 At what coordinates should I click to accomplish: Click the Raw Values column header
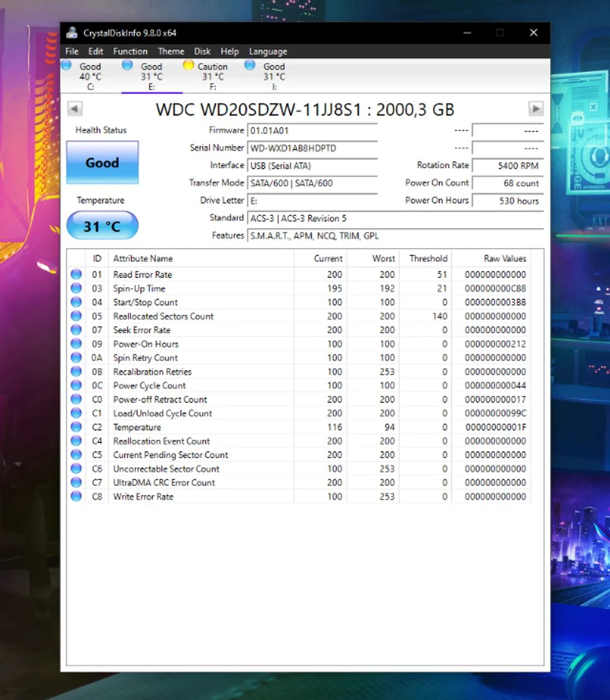[x=491, y=258]
